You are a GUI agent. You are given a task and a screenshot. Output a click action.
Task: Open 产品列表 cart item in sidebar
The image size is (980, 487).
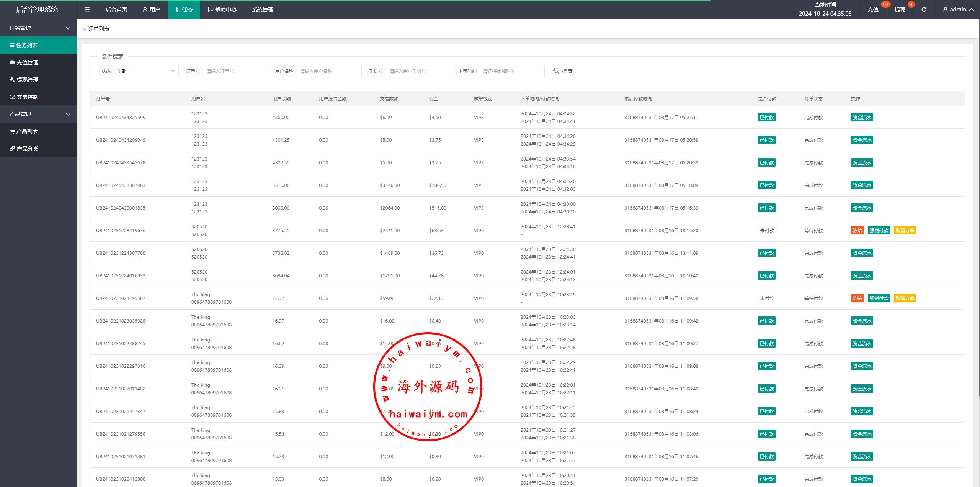coord(27,131)
